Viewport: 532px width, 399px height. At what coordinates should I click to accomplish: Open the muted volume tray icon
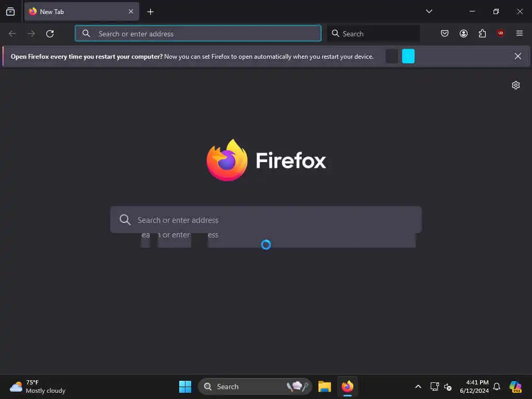[x=448, y=387]
